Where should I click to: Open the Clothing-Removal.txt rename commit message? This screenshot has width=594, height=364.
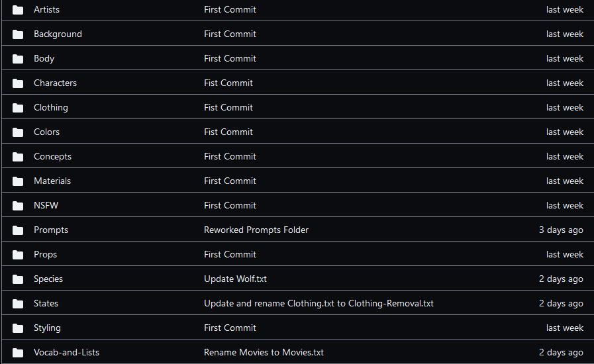[319, 303]
